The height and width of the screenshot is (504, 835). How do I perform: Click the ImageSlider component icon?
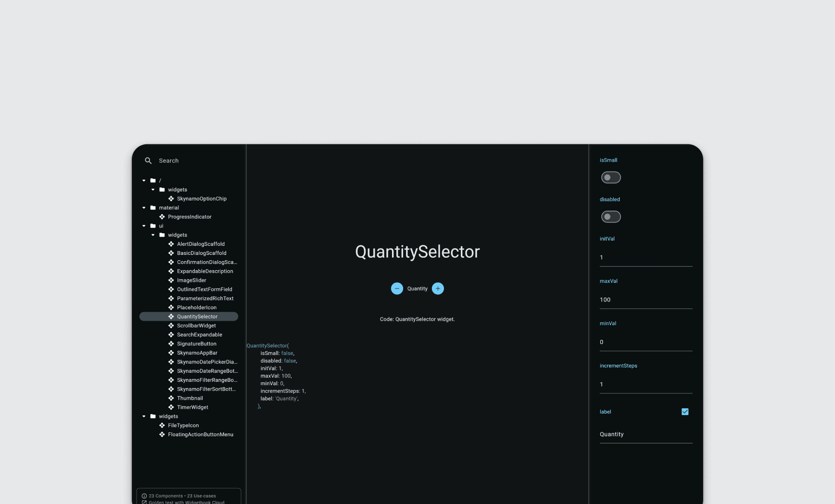pyautogui.click(x=171, y=280)
